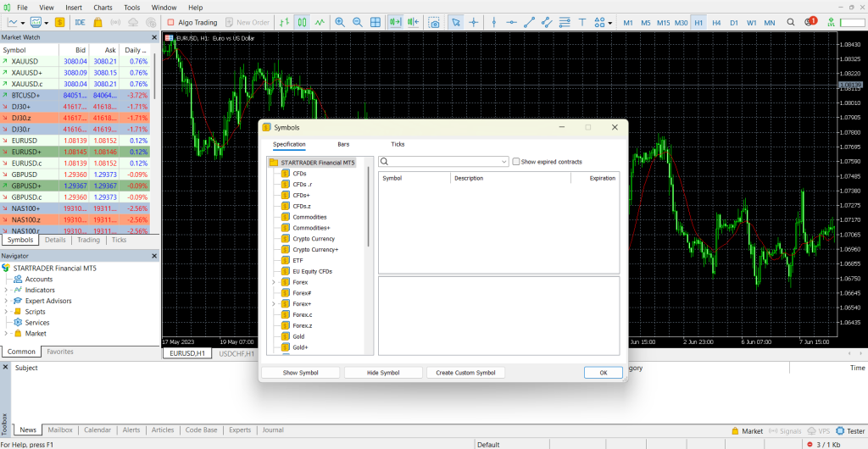This screenshot has height=449, width=868.
Task: Select the crosshair tool
Action: click(x=473, y=23)
